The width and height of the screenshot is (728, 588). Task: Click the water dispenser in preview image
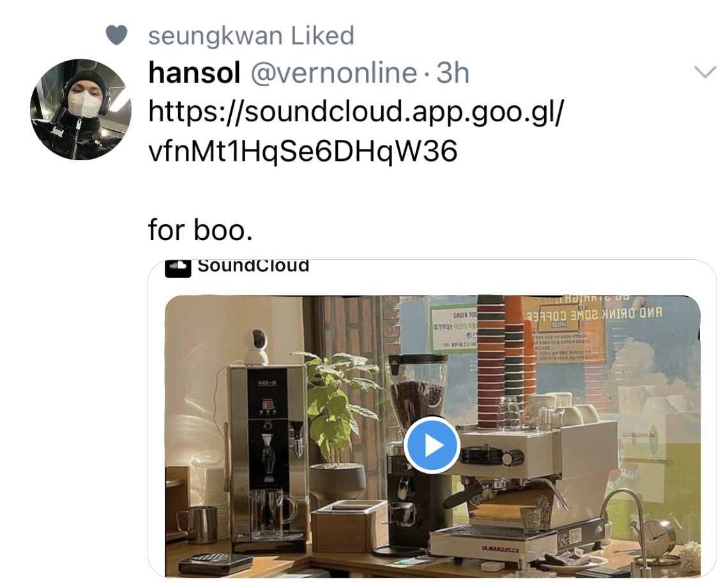[x=267, y=453]
